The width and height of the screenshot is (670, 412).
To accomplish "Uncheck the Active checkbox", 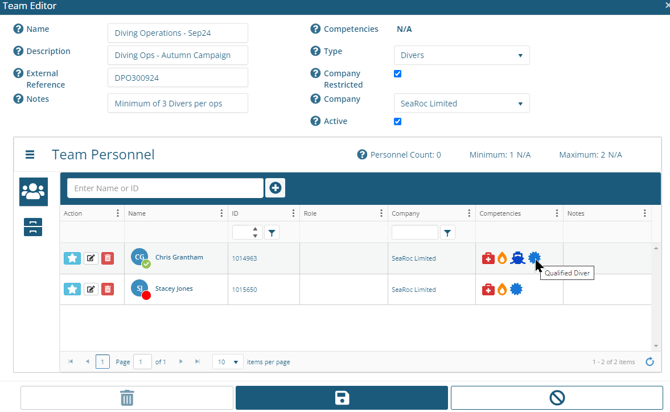I will click(397, 122).
